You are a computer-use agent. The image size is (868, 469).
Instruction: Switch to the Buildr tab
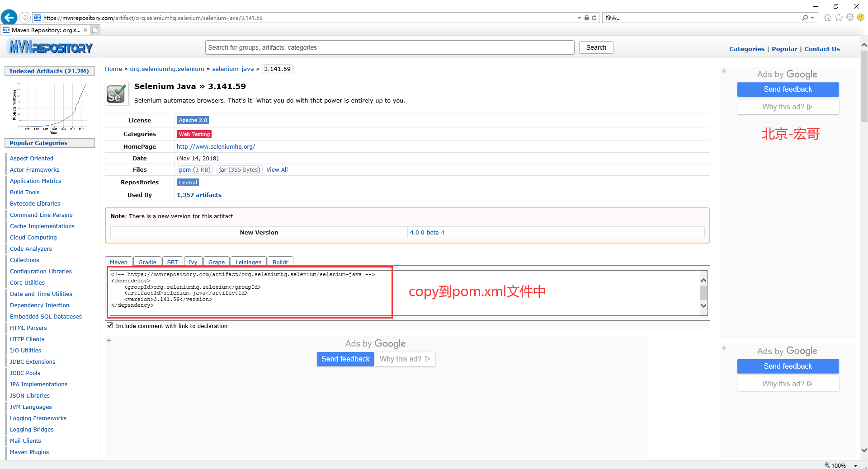coord(280,262)
